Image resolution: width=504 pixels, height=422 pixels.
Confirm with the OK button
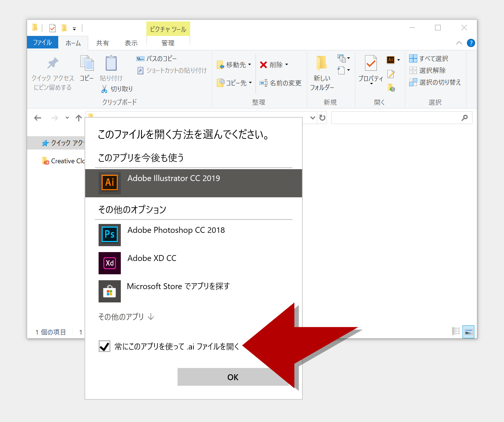click(x=233, y=377)
